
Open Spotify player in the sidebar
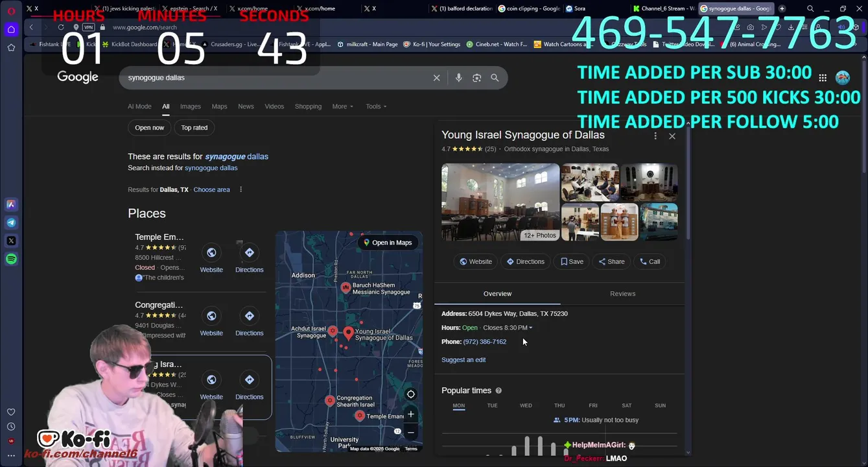pyautogui.click(x=11, y=259)
